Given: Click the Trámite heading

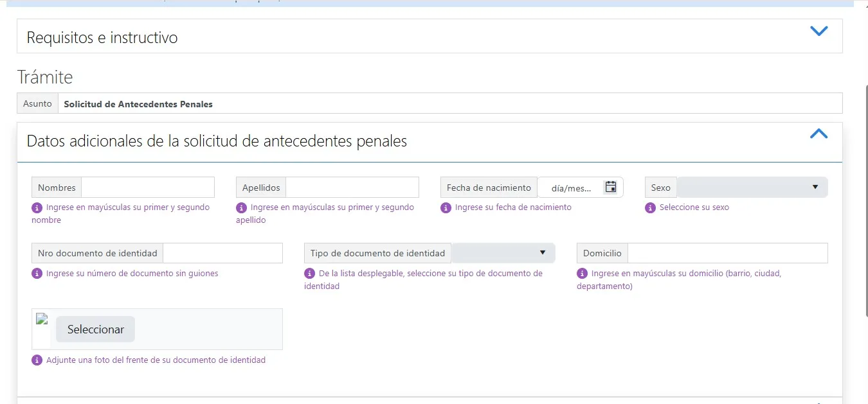Looking at the screenshot, I should 45,77.
